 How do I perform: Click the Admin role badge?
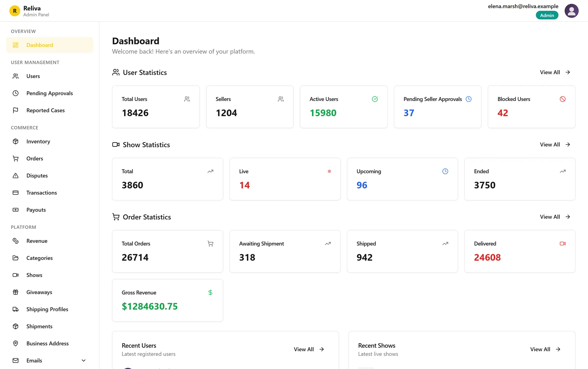[x=547, y=15]
